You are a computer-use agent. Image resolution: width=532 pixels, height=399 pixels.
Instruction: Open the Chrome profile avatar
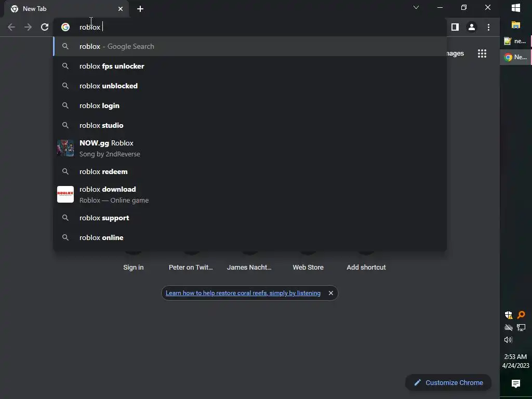click(472, 27)
